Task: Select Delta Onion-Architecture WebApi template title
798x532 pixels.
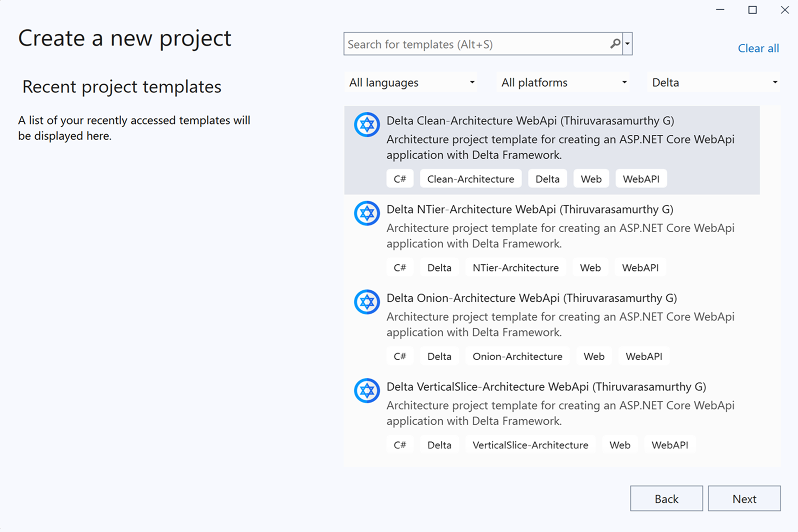Action: point(532,298)
